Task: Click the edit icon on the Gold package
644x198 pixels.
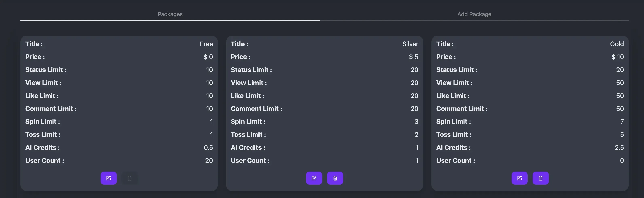Action: tap(520, 178)
